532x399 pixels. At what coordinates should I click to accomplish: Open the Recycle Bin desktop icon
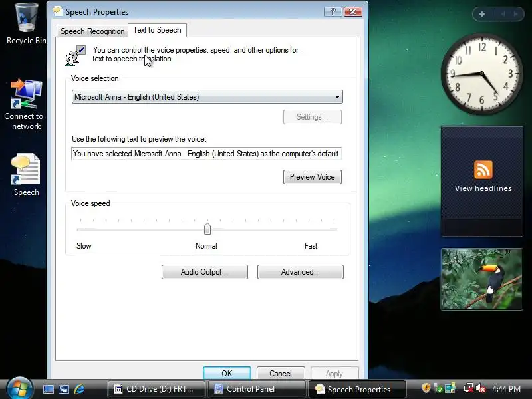(x=27, y=23)
